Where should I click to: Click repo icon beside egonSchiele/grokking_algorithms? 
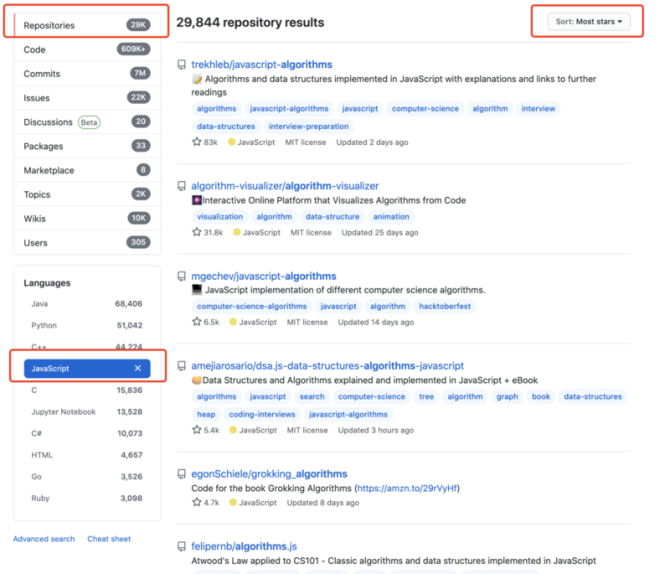click(x=182, y=474)
